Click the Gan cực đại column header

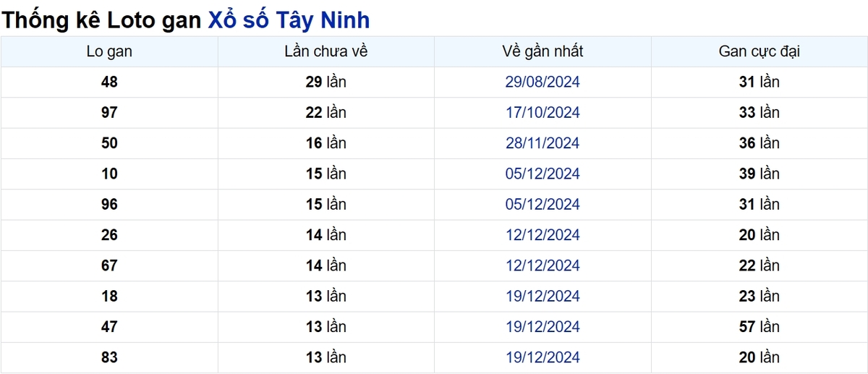tap(759, 51)
